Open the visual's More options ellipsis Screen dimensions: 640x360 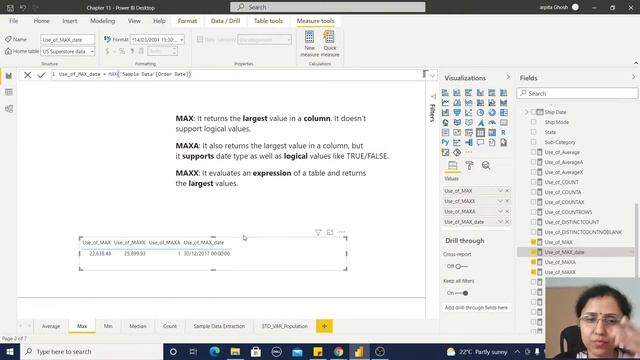click(342, 232)
